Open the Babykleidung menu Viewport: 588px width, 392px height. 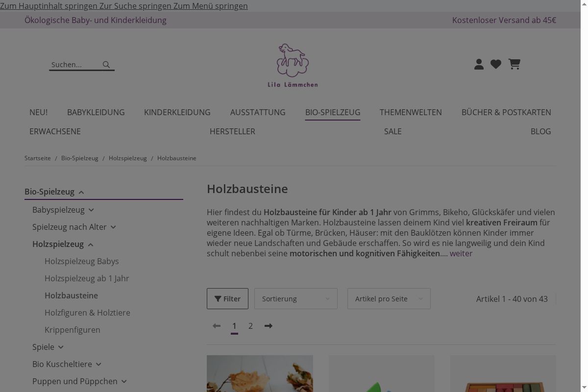pos(96,112)
